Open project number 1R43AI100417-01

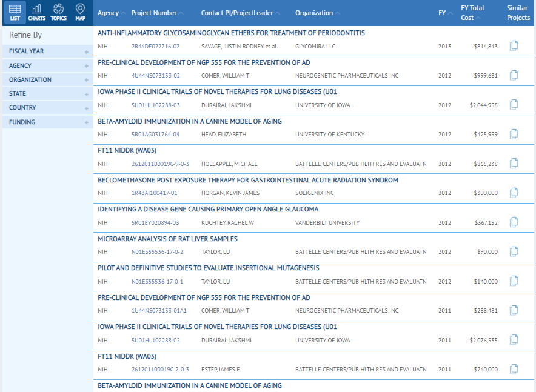point(155,193)
